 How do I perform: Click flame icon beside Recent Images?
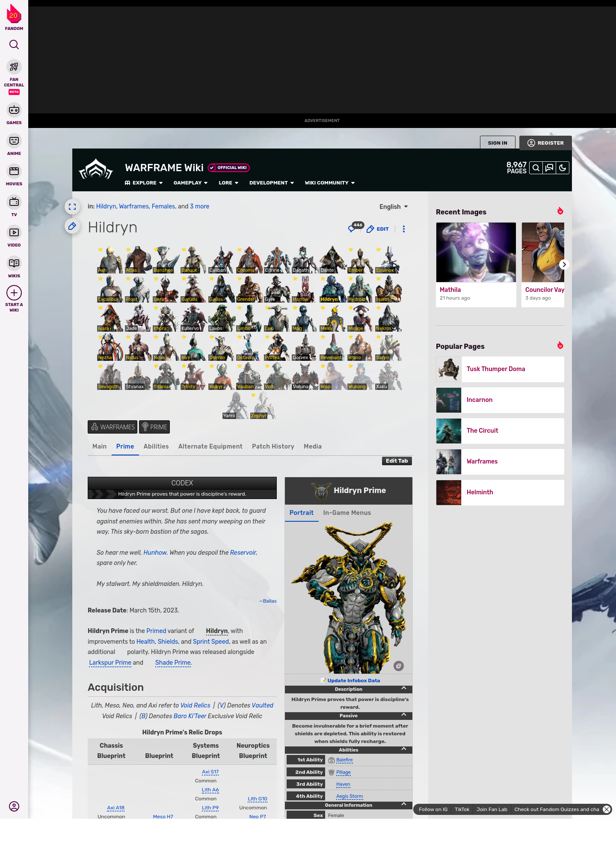[x=560, y=211]
